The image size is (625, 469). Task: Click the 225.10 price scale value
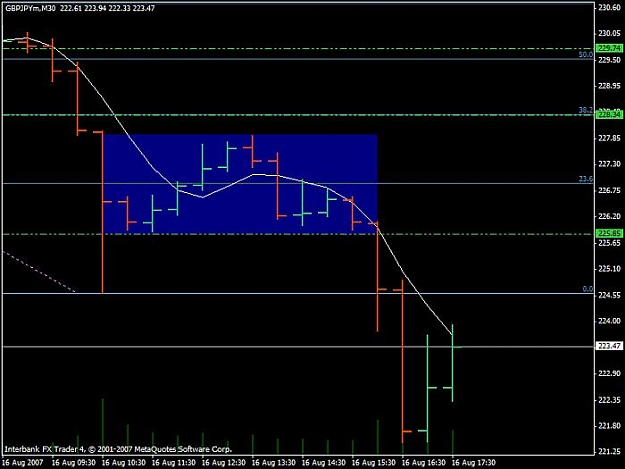[x=609, y=269]
